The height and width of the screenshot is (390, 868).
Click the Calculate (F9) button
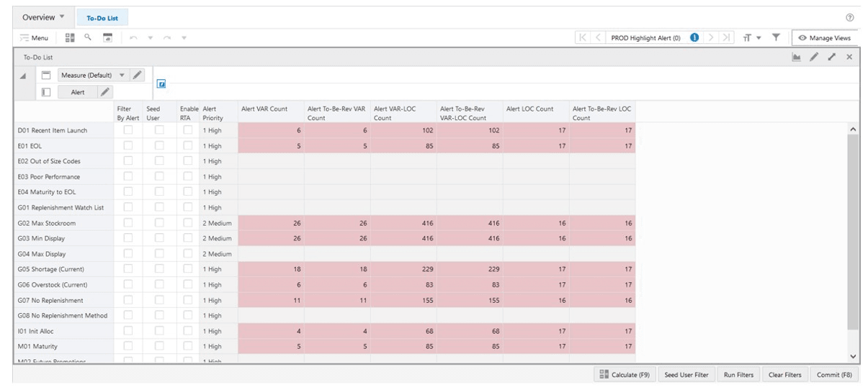coord(624,375)
